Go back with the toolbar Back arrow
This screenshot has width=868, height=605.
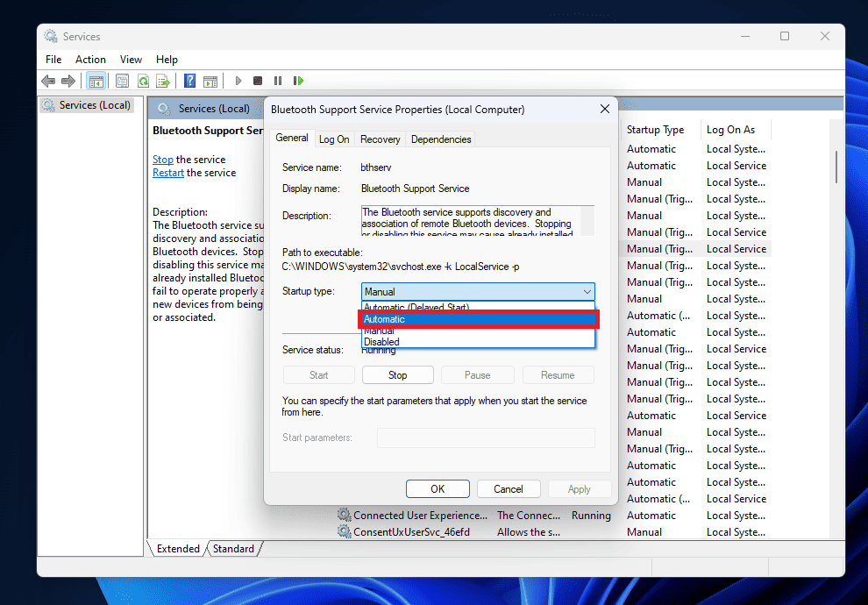[49, 82]
